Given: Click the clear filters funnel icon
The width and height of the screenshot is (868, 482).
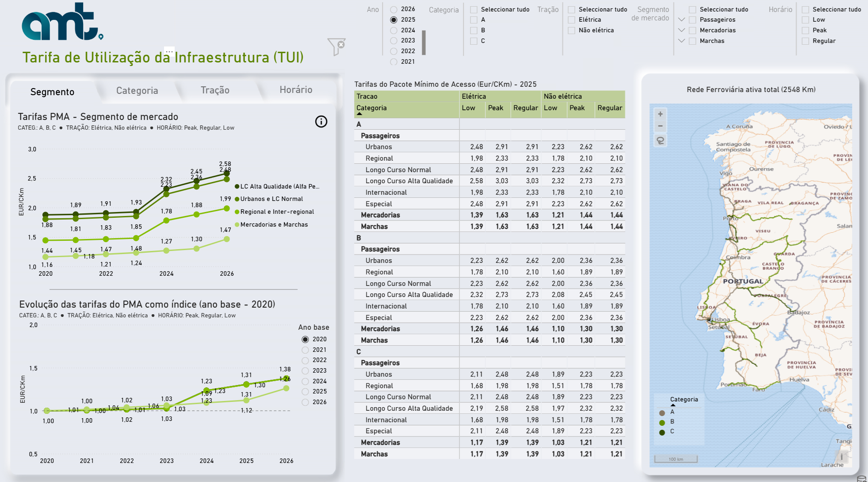Looking at the screenshot, I should pyautogui.click(x=336, y=46).
